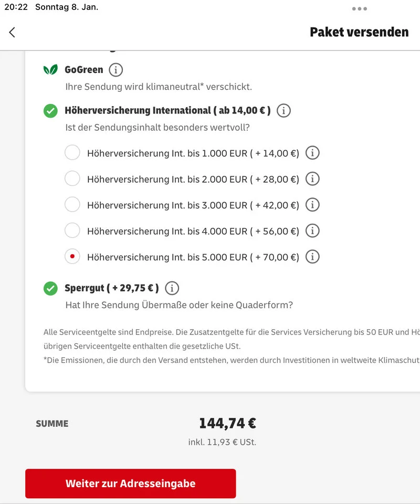
Task: Choose insurance up to 4.000 EUR
Action: click(72, 230)
